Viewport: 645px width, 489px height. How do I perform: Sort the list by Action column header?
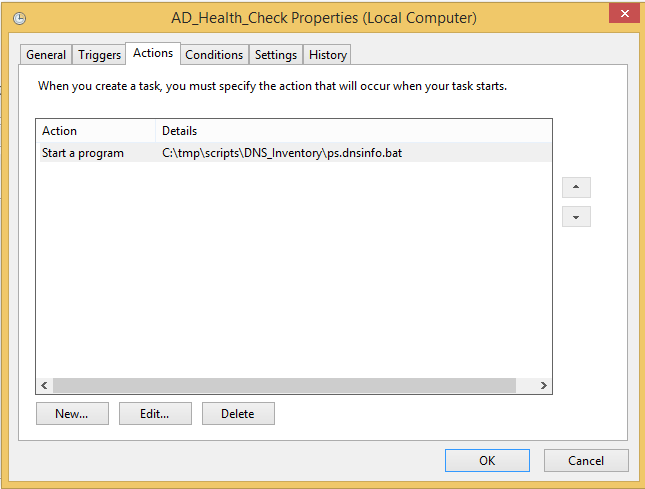[96, 131]
